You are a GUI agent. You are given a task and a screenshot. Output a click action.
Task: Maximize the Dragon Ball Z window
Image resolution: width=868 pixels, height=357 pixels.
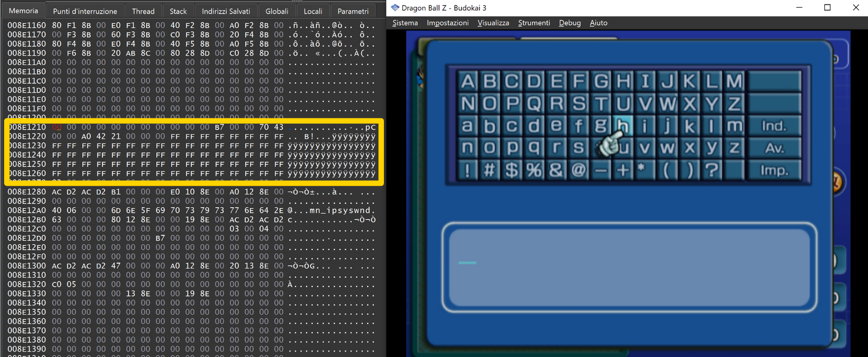tap(827, 8)
